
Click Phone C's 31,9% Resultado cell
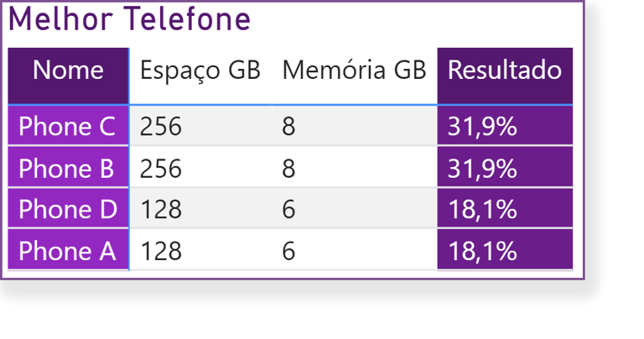pos(482,127)
